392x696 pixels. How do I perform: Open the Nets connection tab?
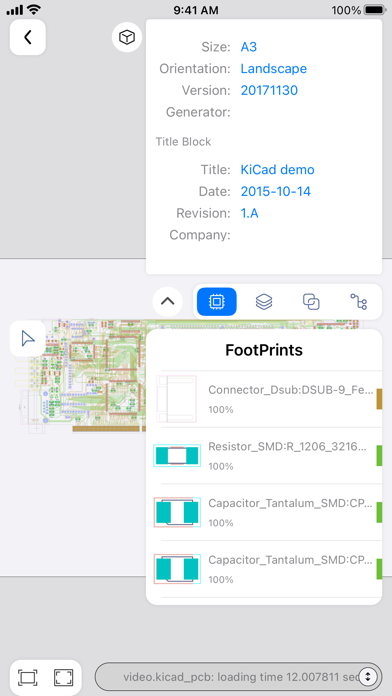coord(358,302)
